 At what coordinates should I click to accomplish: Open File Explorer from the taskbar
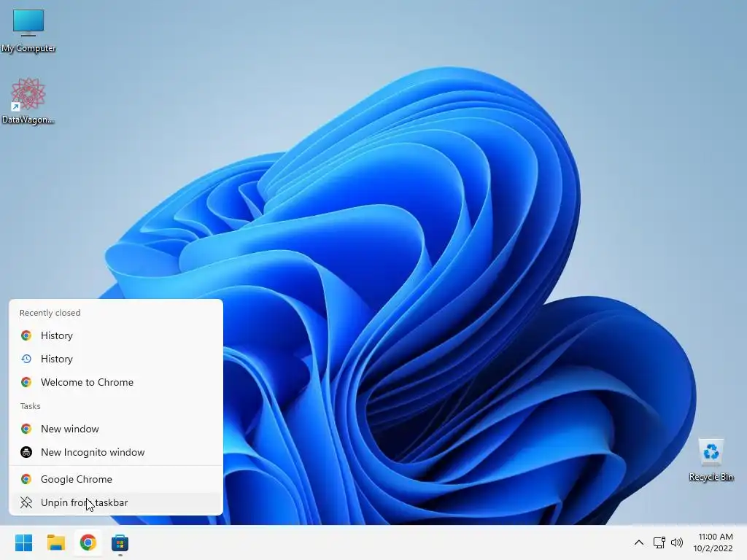click(x=55, y=542)
